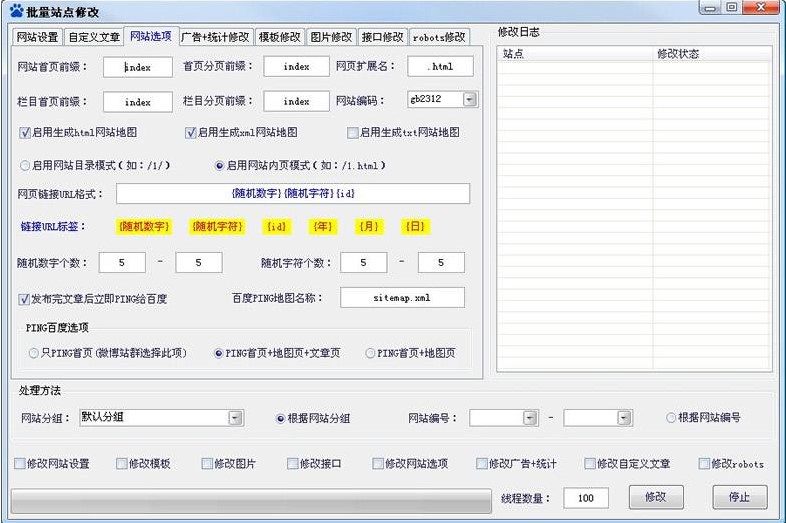Select 根据网站分组 radio button

pos(280,419)
